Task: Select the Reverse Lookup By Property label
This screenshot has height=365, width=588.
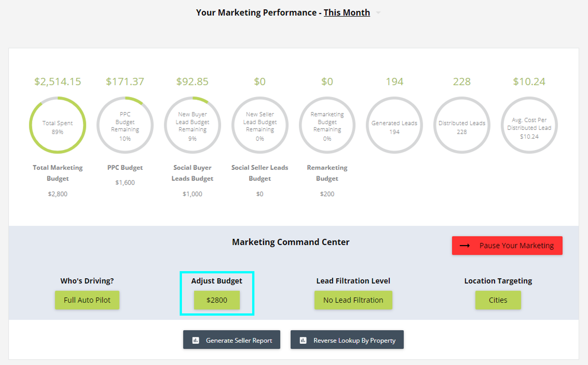Action: pyautogui.click(x=354, y=340)
